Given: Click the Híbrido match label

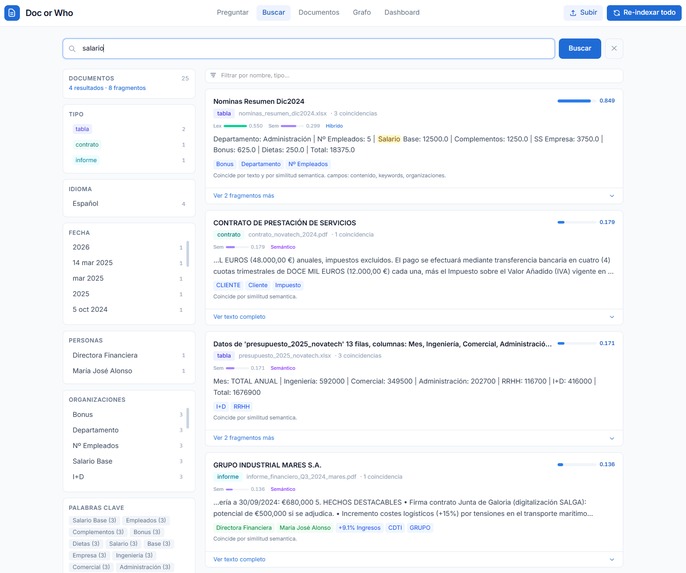Looking at the screenshot, I should click(x=334, y=126).
